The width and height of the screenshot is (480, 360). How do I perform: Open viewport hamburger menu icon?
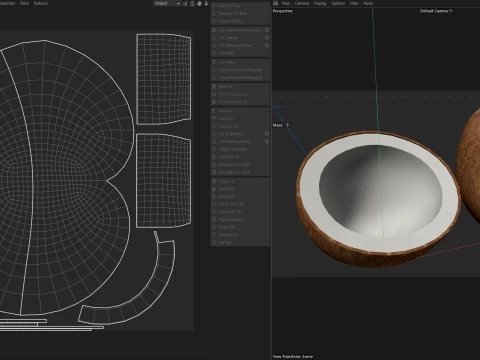[x=275, y=3]
